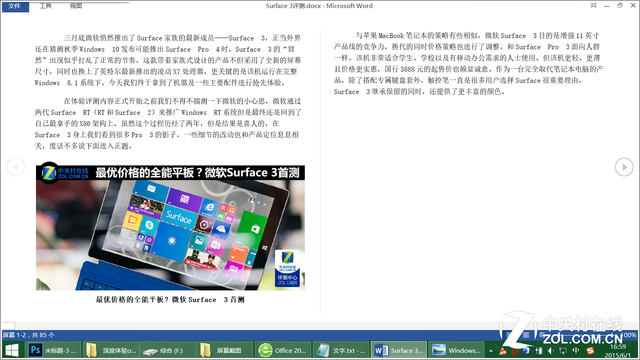640x360 pixels.
Task: Click the first paragraph starting 三月底微软
Action: (x=168, y=60)
